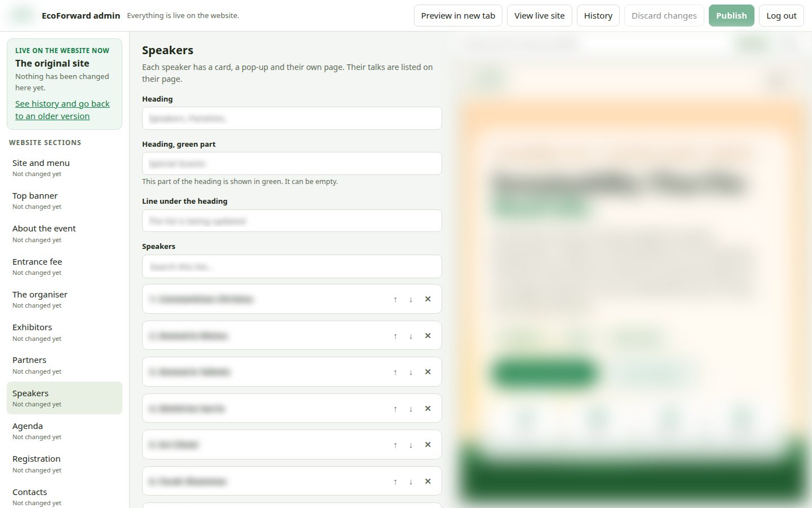Image resolution: width=812 pixels, height=508 pixels.
Task: Go to About the event section
Action: (x=64, y=234)
